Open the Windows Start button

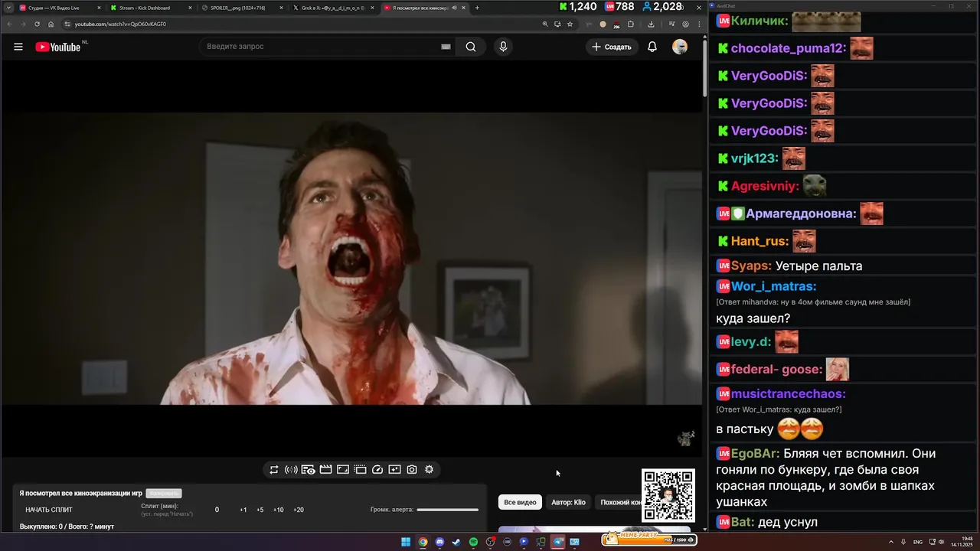pos(406,542)
